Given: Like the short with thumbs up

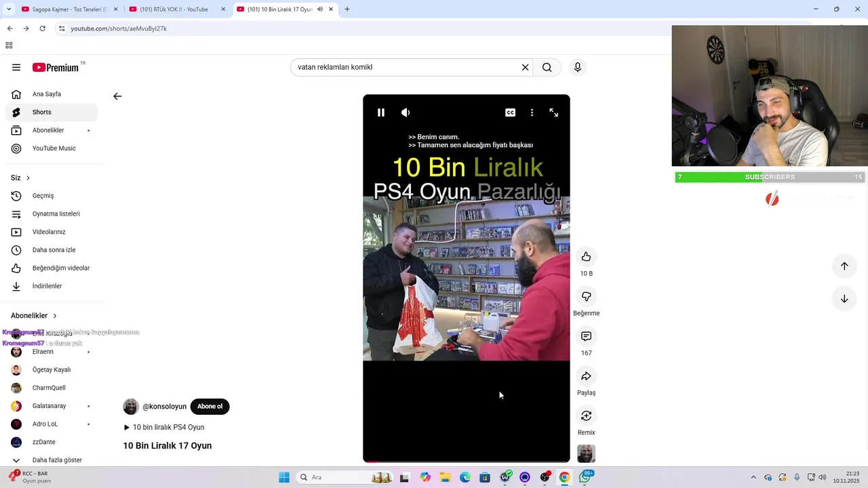Looking at the screenshot, I should 587,256.
